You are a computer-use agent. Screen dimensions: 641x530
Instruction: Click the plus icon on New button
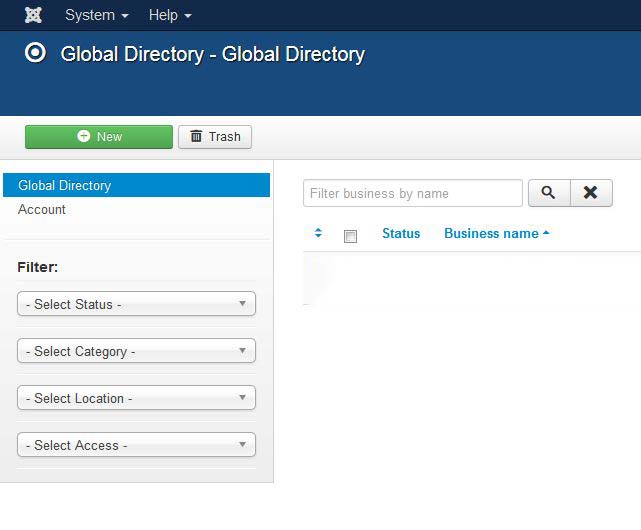(x=83, y=136)
